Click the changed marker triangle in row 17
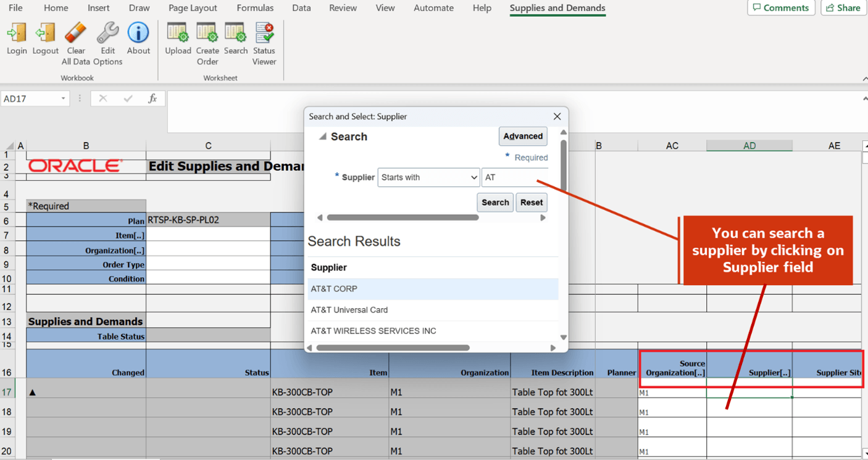Image resolution: width=868 pixels, height=460 pixels. click(32, 392)
